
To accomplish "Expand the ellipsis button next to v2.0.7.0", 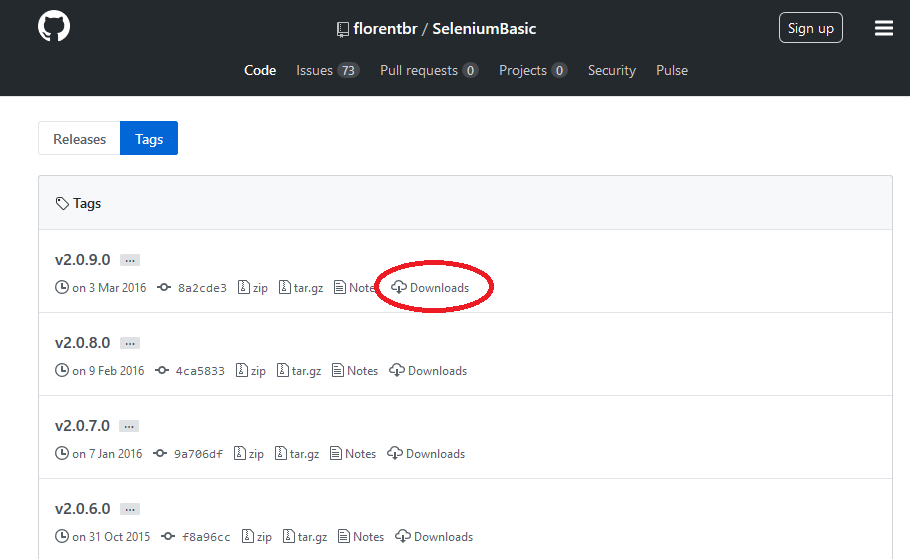I will (x=129, y=426).
